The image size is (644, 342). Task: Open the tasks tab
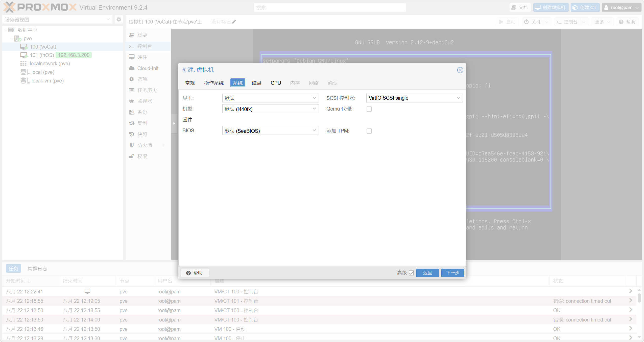[13, 269]
